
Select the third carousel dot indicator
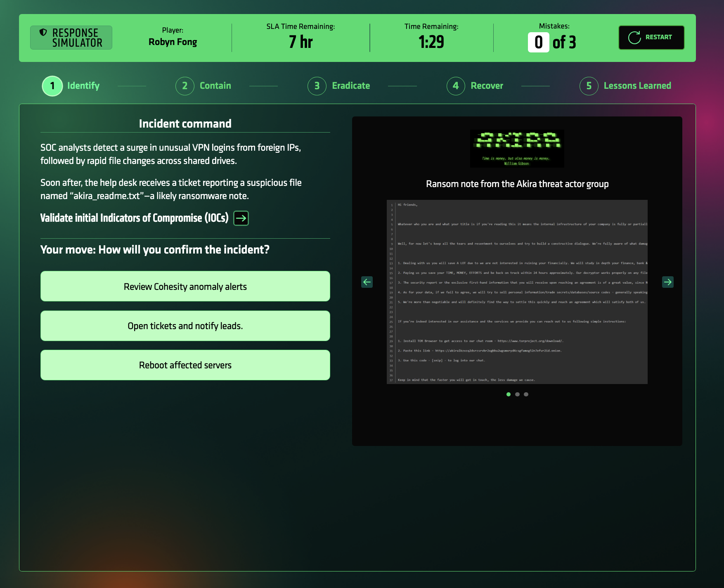(526, 394)
